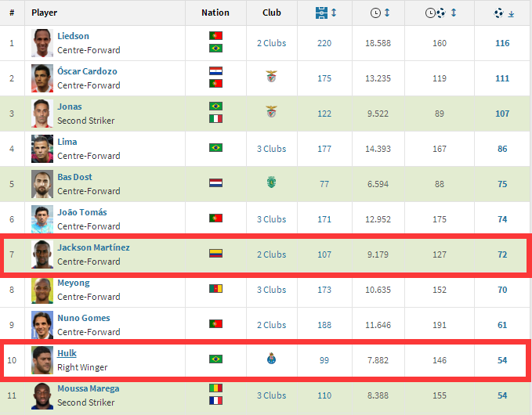Open Hulk's player profile link
The height and width of the screenshot is (415, 532).
(x=67, y=353)
